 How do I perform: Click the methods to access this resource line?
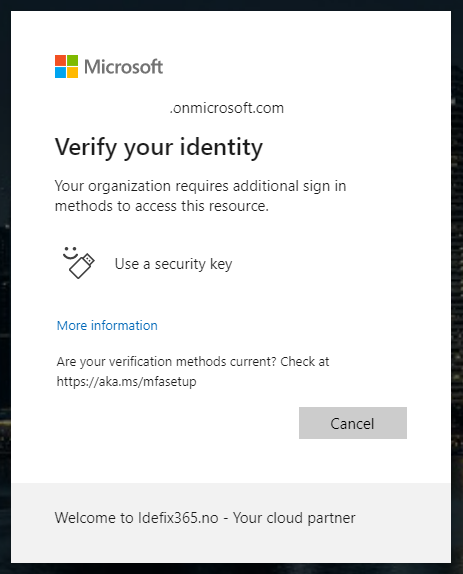(162, 206)
